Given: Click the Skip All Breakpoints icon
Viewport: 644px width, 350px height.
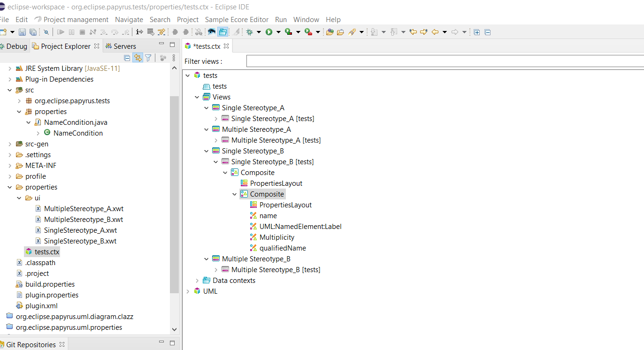Looking at the screenshot, I should (x=46, y=32).
